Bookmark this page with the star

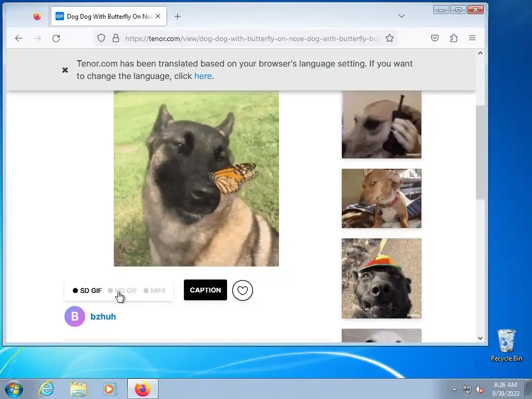[390, 38]
